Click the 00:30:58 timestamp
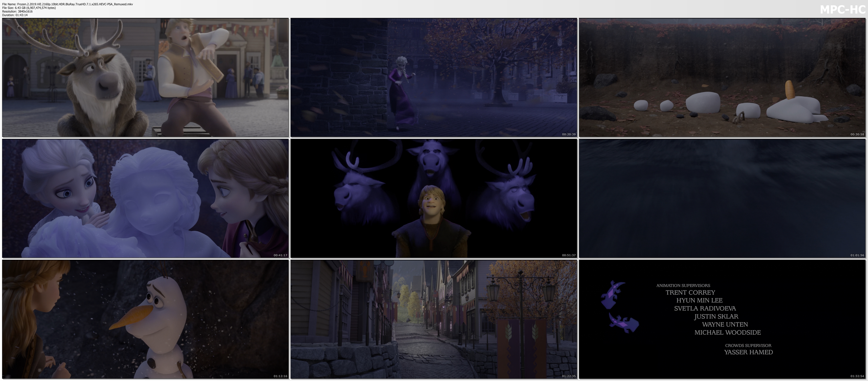Image resolution: width=868 pixels, height=381 pixels. pyautogui.click(x=857, y=134)
